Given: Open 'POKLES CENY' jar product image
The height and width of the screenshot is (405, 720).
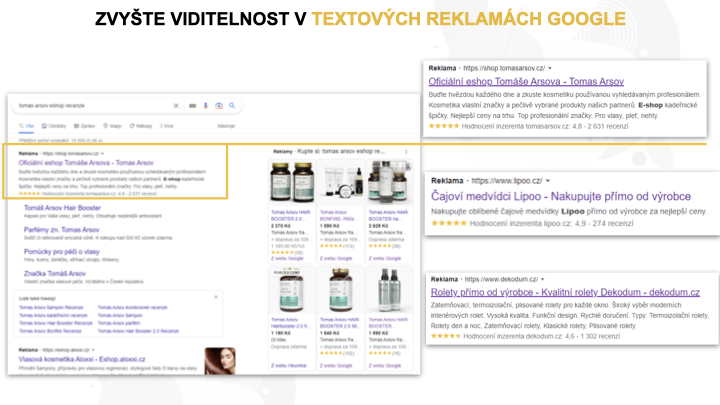Looking at the screenshot, I should tap(292, 290).
